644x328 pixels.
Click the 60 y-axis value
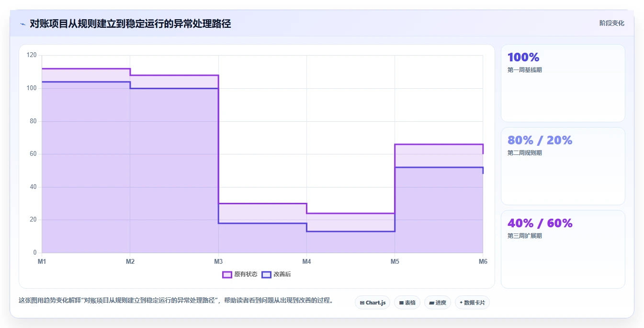pos(33,154)
